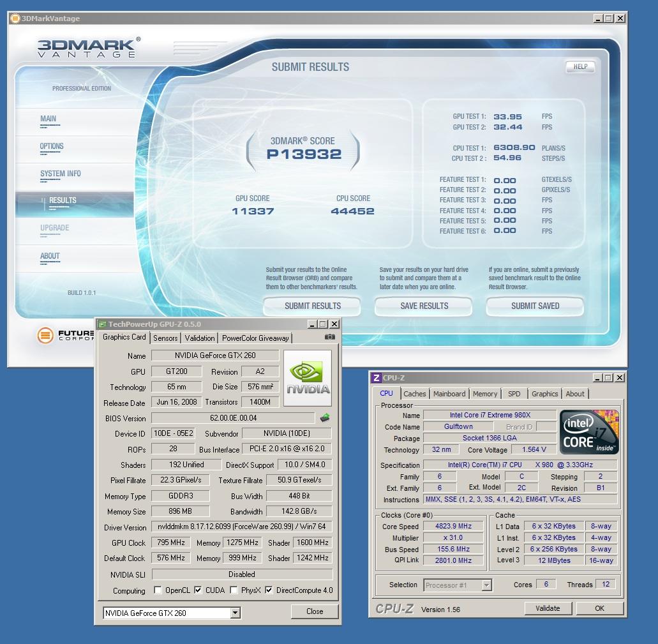Screen dimensions: 658x644
Task: Switch to the Sensors tab in GPU-Z
Action: click(x=165, y=338)
